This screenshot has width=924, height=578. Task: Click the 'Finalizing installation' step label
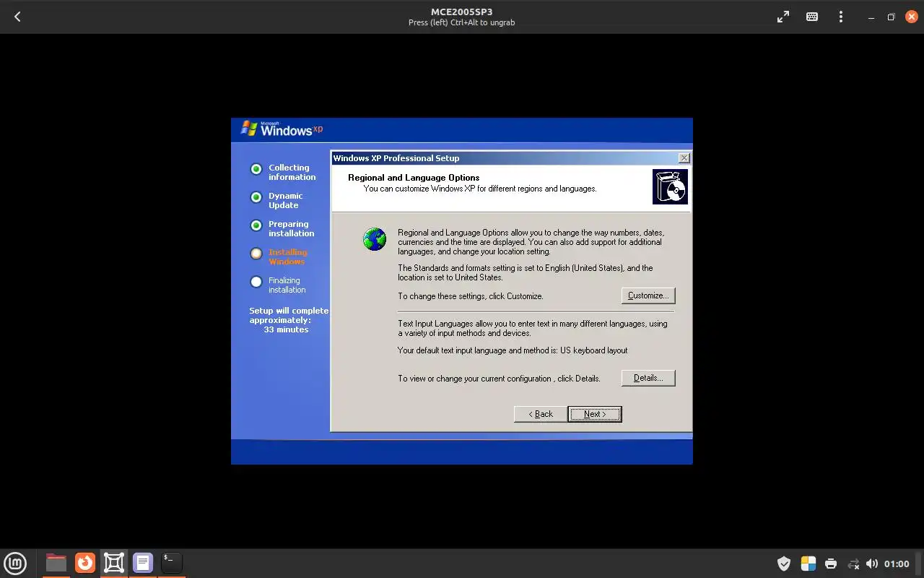pyautogui.click(x=287, y=285)
